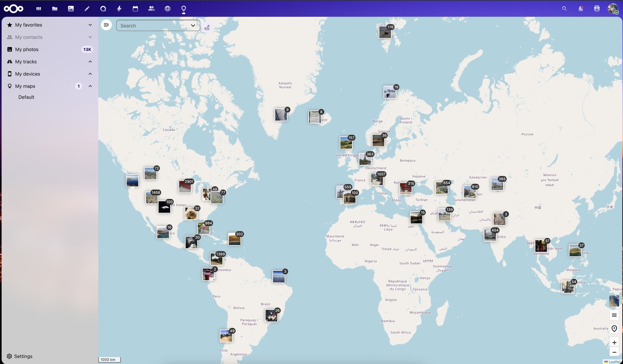Center map on my current location
This screenshot has width=623, height=364.
pos(614,329)
